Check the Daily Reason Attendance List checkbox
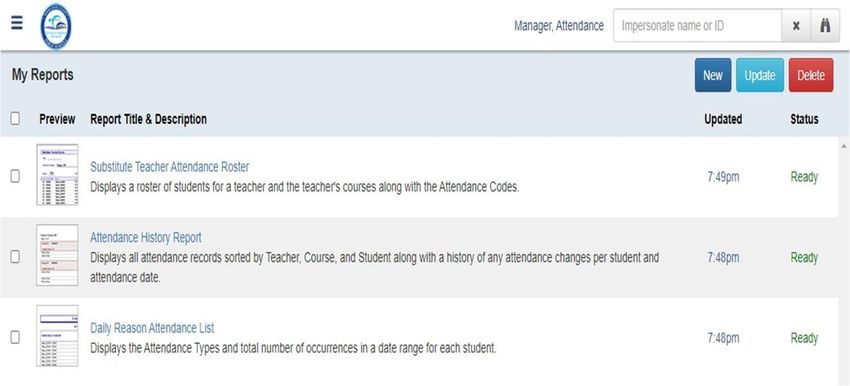 click(15, 337)
